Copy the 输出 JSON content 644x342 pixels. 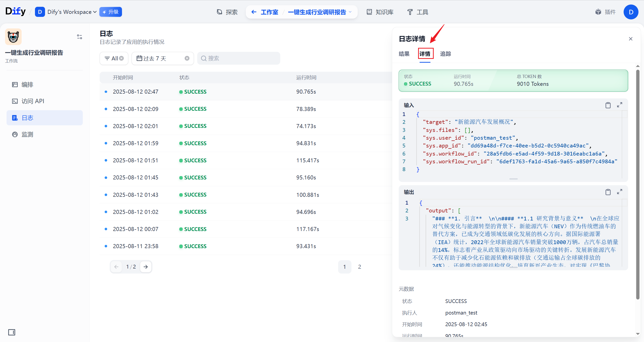608,192
